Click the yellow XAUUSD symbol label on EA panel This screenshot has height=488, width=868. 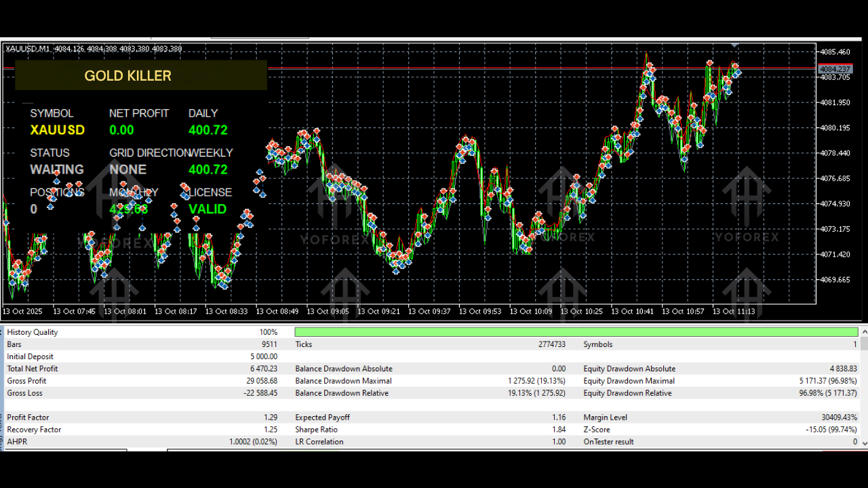coord(57,130)
